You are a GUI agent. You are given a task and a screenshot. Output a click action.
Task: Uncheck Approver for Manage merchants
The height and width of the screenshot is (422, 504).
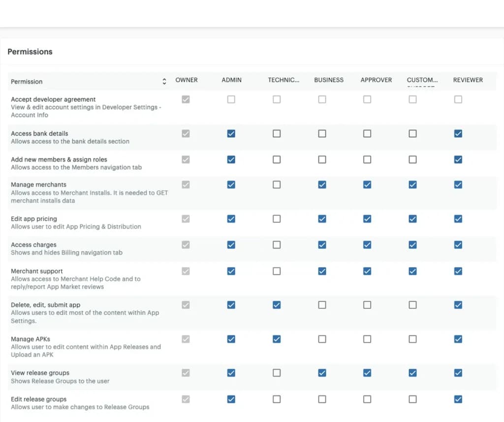[367, 184]
